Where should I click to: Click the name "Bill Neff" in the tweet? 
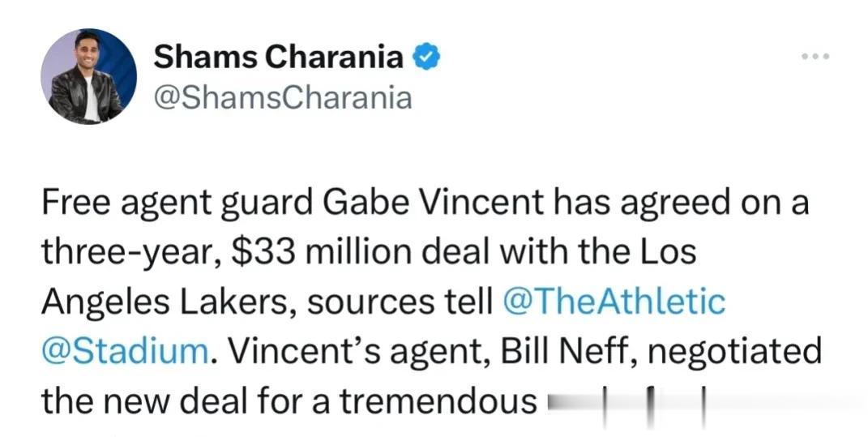568,351
